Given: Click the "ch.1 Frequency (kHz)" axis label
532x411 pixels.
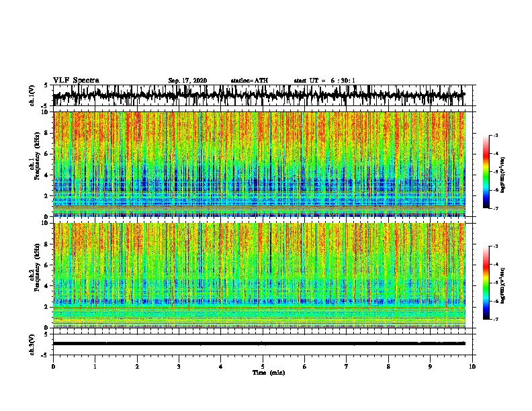Looking at the screenshot, I should pos(34,156).
